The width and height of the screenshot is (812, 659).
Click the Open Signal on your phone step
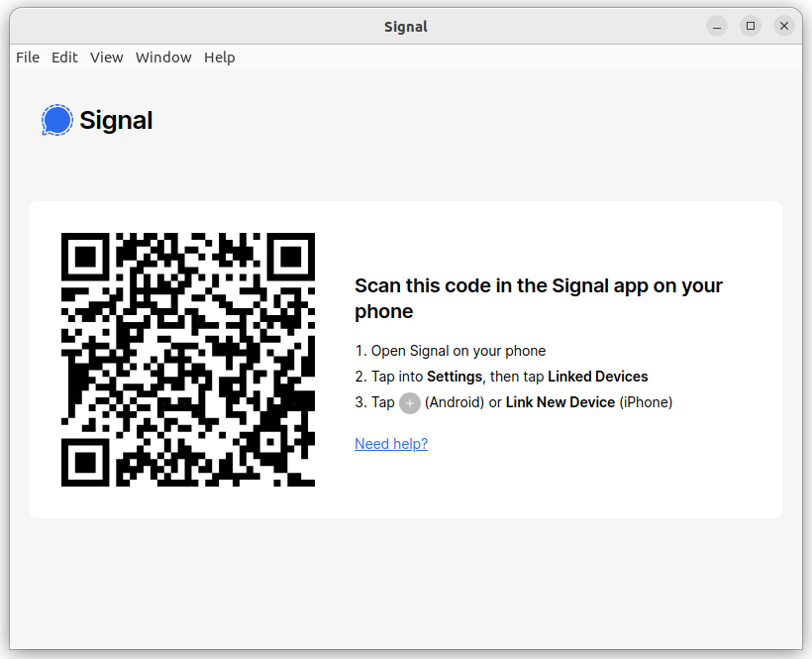[x=450, y=351]
